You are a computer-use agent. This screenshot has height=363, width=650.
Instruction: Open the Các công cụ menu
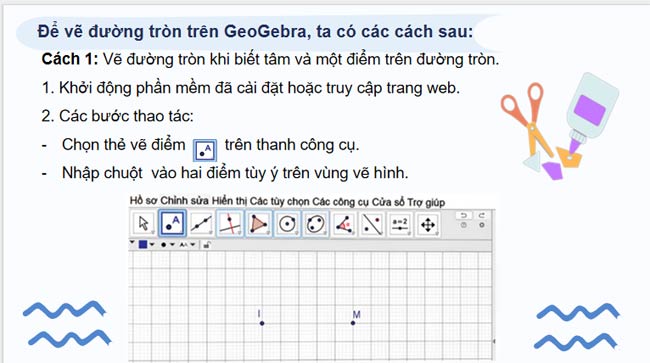340,202
